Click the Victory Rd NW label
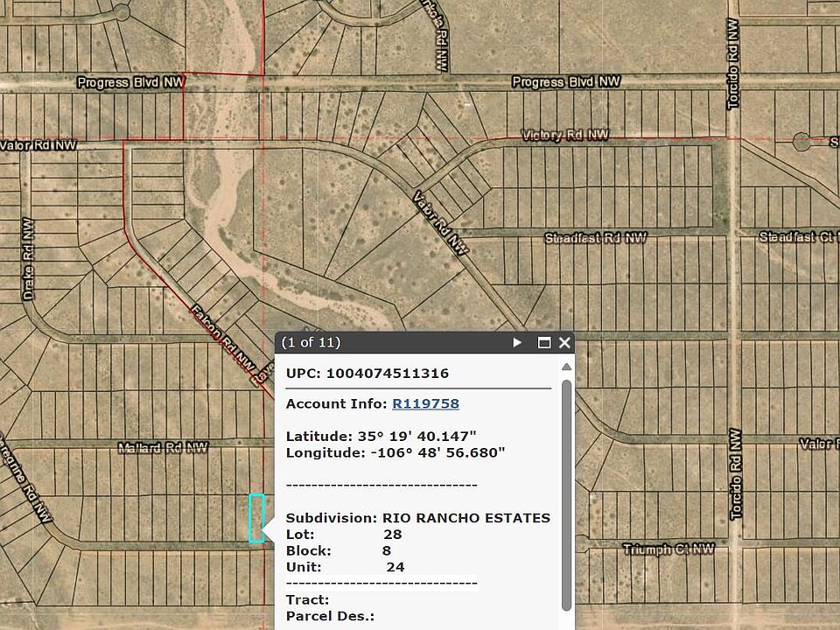 [564, 136]
